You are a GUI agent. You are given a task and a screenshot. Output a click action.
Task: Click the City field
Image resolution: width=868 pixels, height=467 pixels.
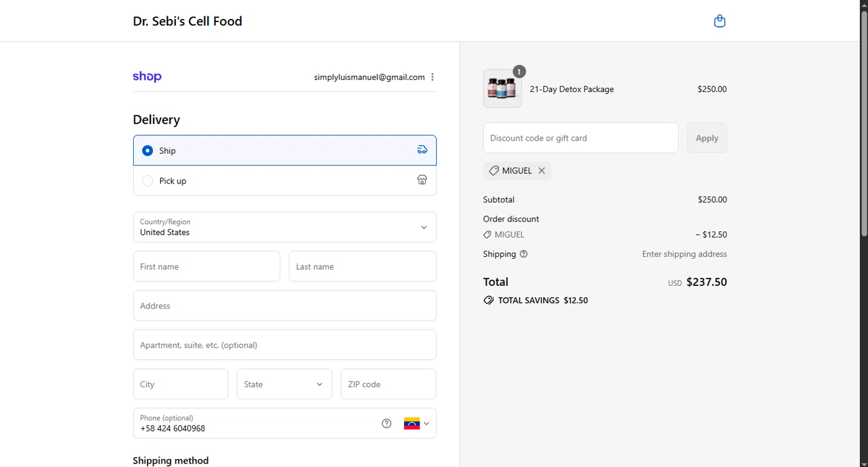[x=181, y=384]
